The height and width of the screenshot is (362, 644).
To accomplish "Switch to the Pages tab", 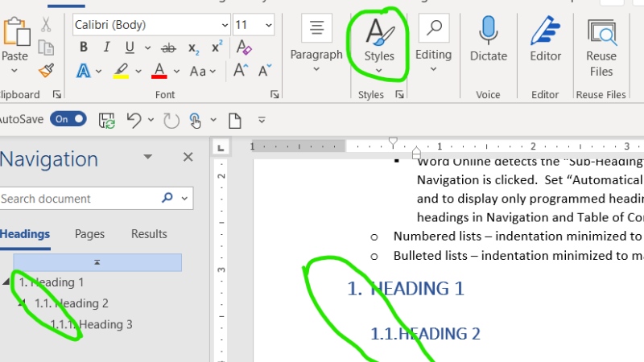I will [89, 234].
